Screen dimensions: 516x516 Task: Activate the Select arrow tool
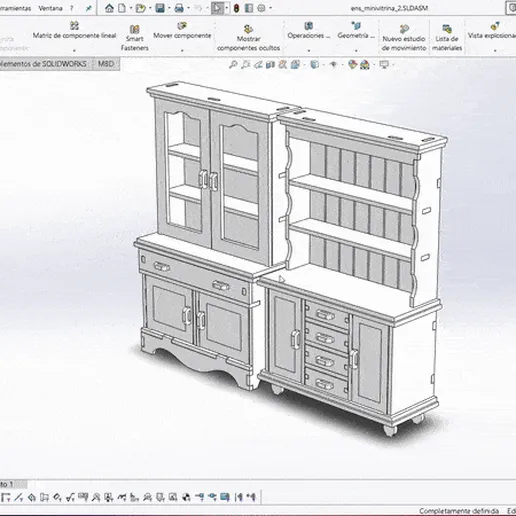tap(217, 8)
